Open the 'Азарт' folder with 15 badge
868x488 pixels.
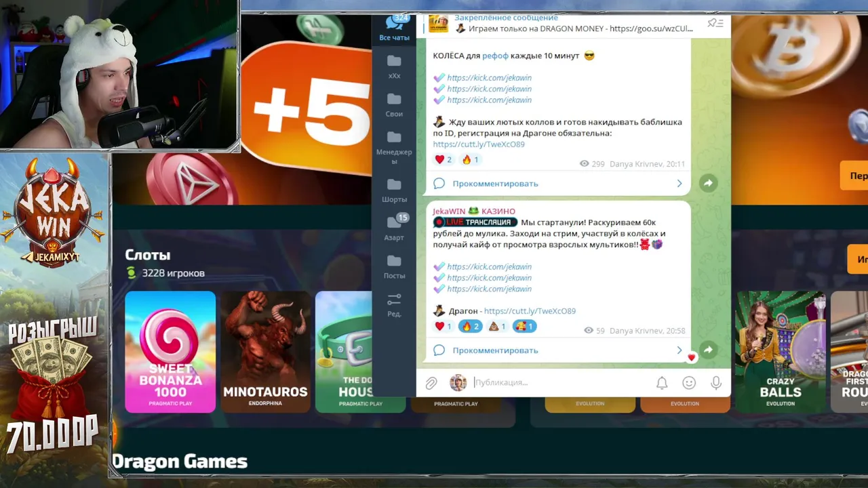click(394, 228)
